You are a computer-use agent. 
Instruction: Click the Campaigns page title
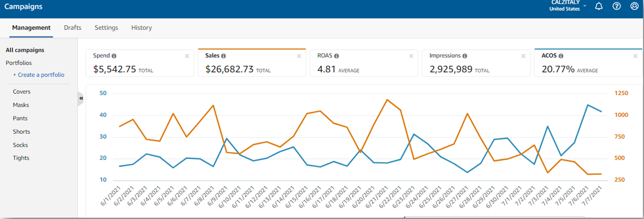pos(23,6)
